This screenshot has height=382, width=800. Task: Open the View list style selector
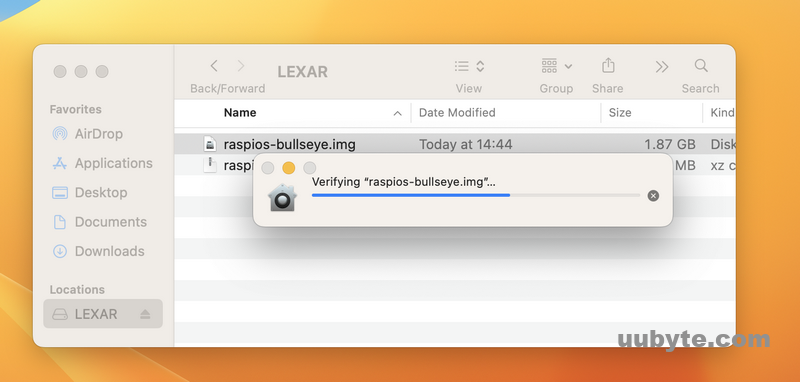[x=469, y=66]
